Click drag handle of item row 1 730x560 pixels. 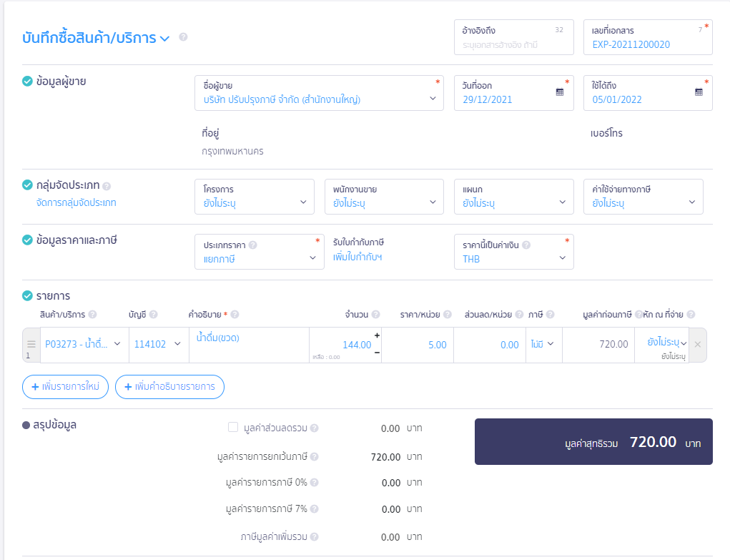point(31,344)
